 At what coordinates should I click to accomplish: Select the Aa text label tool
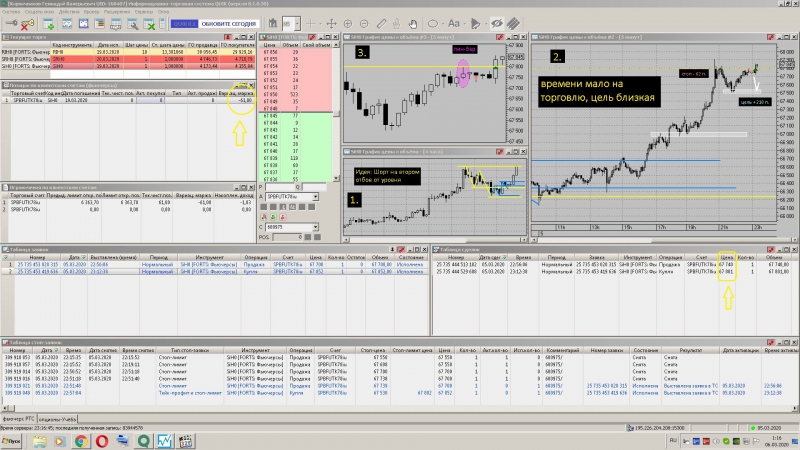[x=453, y=23]
